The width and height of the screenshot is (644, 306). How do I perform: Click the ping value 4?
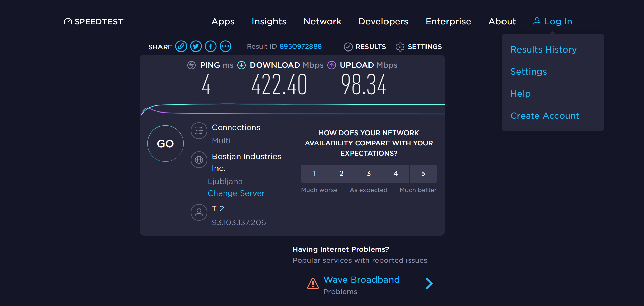click(206, 84)
